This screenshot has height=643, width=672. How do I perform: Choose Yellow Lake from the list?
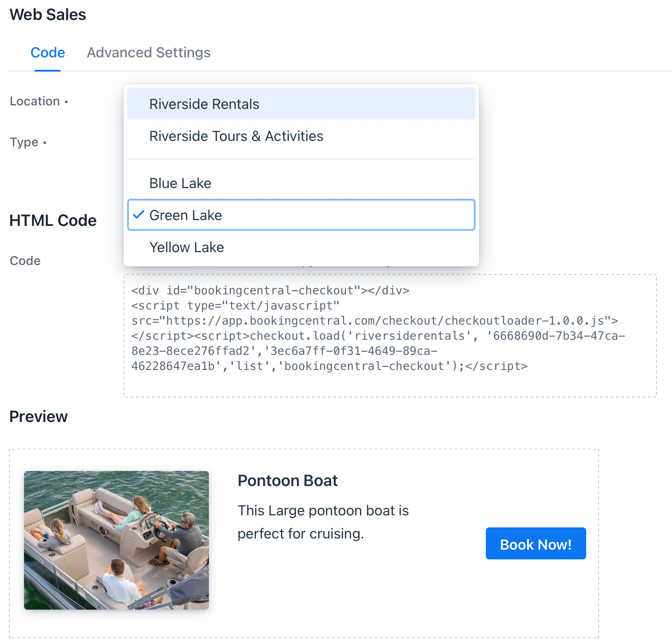301,247
